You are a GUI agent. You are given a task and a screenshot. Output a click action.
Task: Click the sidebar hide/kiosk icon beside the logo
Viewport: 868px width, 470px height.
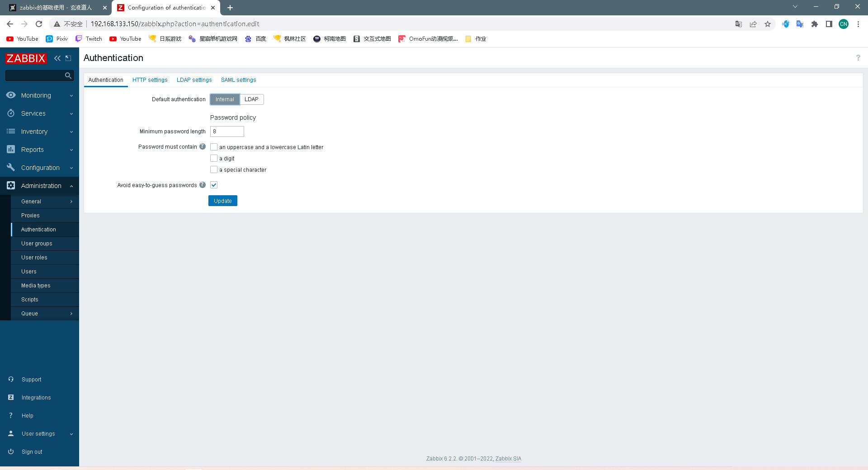[68, 58]
